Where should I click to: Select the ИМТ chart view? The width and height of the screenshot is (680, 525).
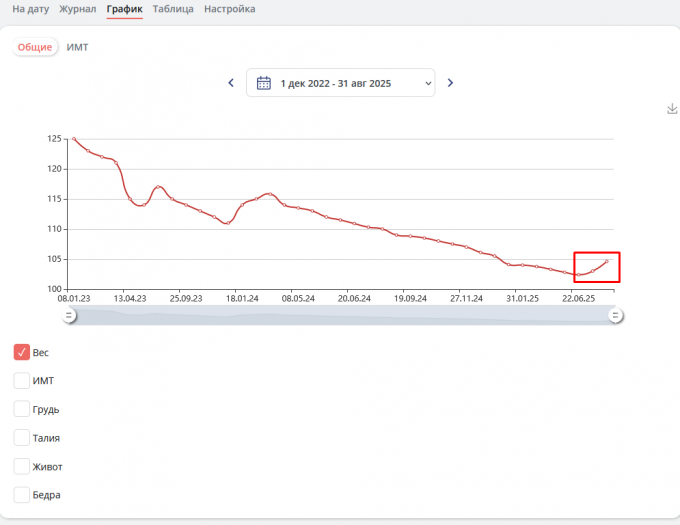77,47
